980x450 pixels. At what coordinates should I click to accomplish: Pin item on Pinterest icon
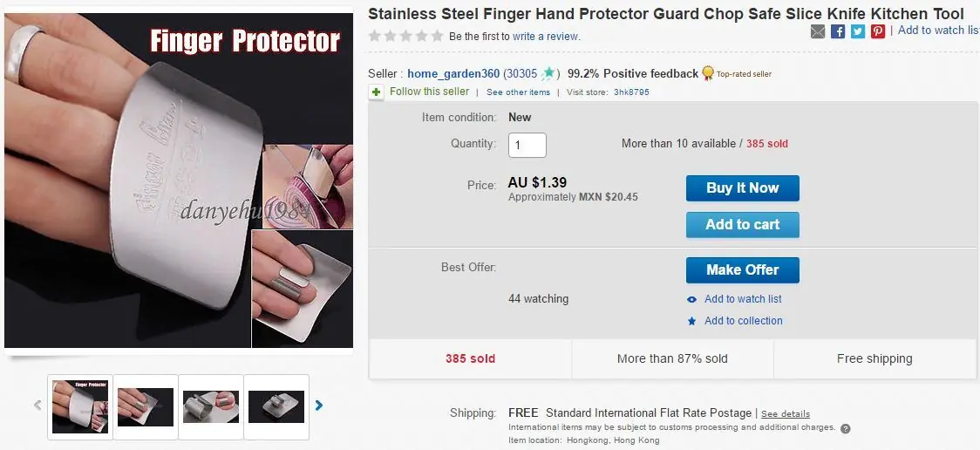878,31
